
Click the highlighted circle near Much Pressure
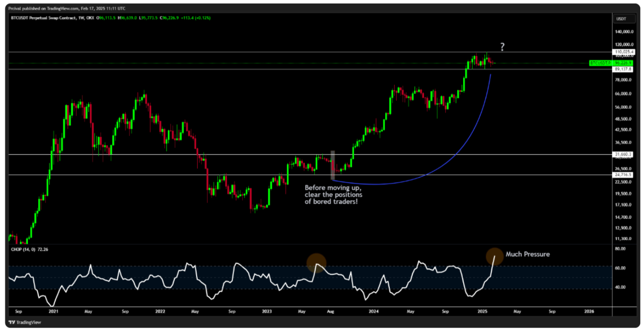coord(494,257)
